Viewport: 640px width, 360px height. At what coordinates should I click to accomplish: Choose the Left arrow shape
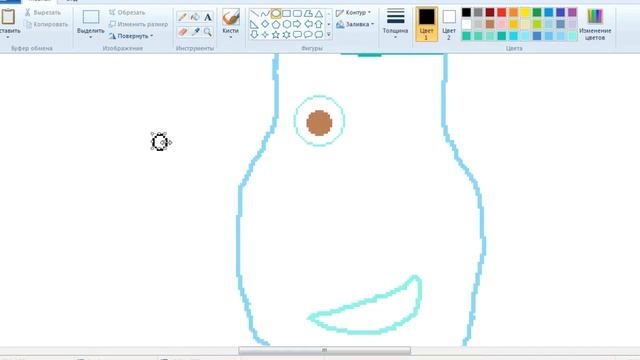point(308,24)
